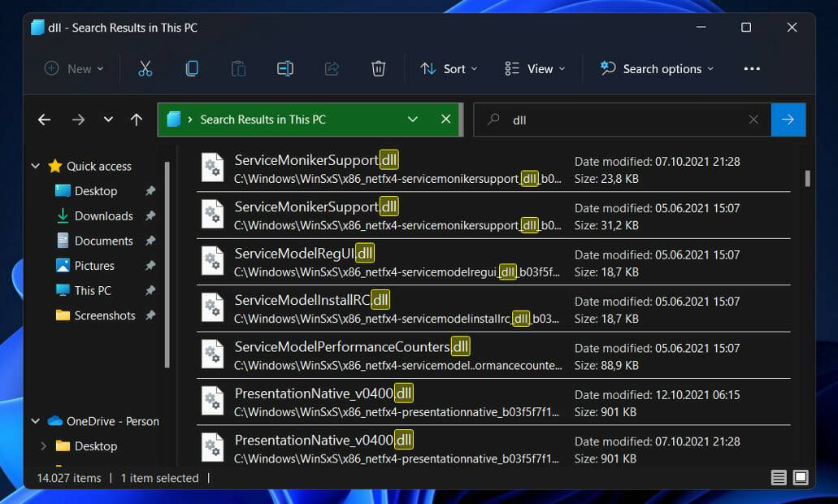The width and height of the screenshot is (838, 504).
Task: Select the Quick access star item
Action: pos(89,166)
